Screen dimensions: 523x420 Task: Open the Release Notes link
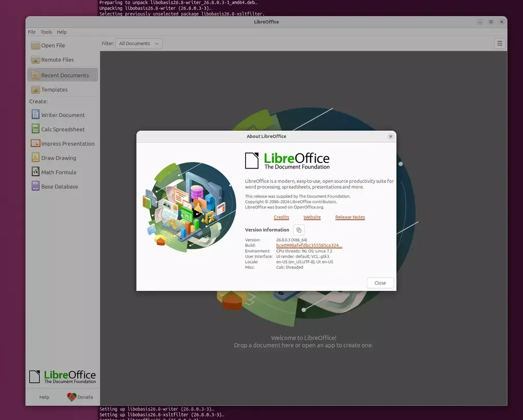(x=350, y=217)
